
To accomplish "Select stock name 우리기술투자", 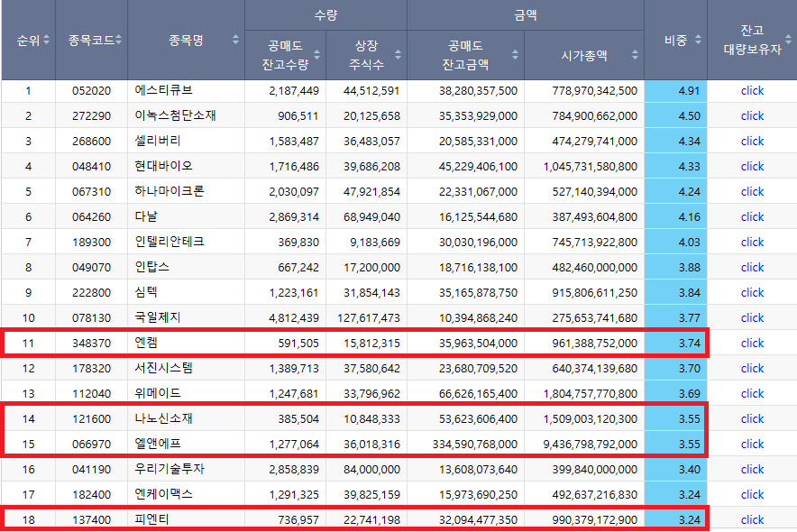I will coord(169,469).
